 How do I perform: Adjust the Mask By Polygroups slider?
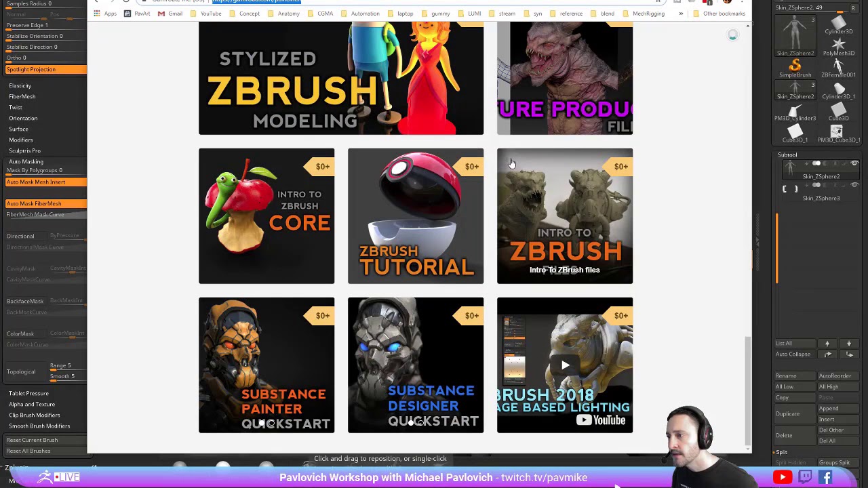click(46, 170)
